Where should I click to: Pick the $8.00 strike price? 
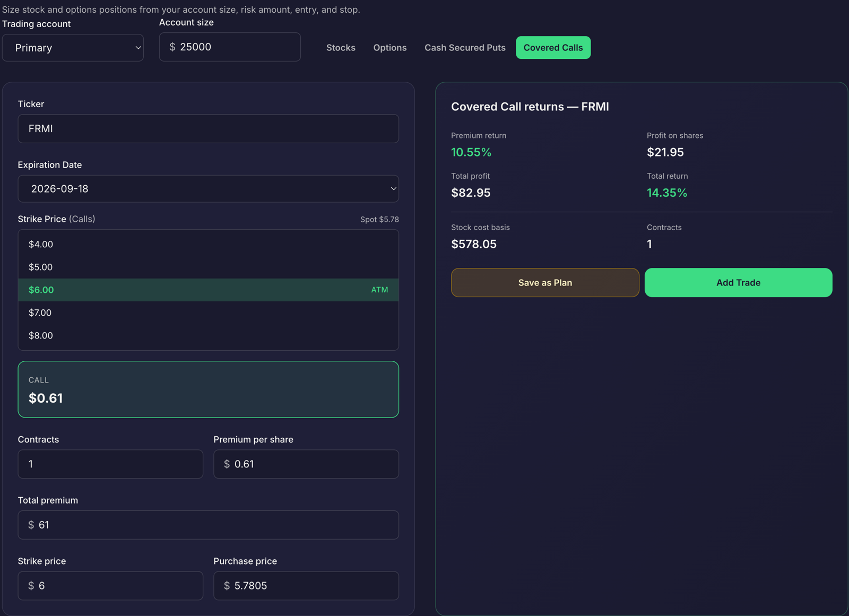click(x=208, y=335)
